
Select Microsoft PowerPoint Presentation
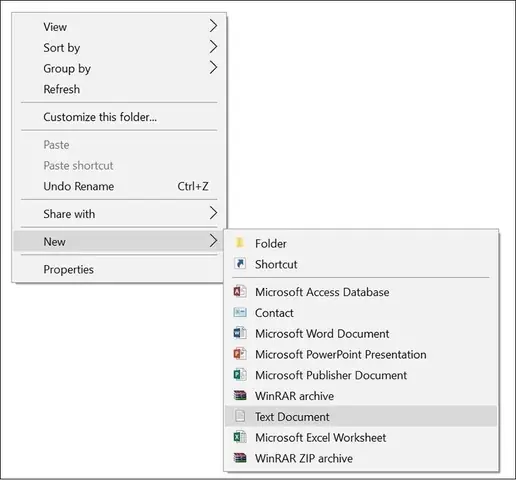361,354
